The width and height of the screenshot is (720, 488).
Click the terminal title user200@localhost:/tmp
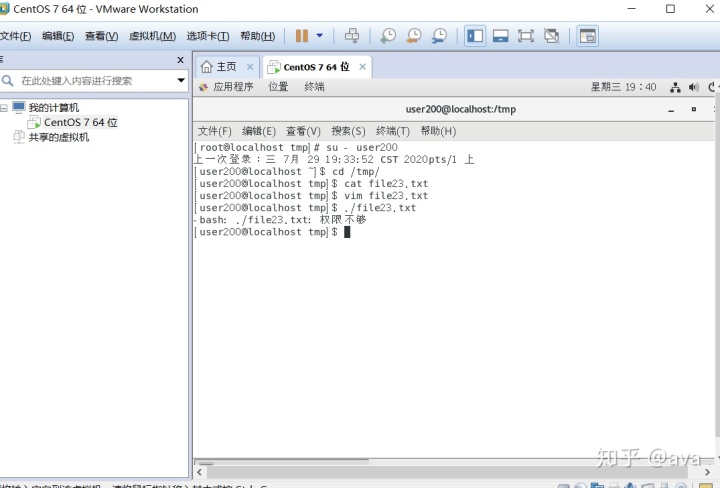click(461, 109)
